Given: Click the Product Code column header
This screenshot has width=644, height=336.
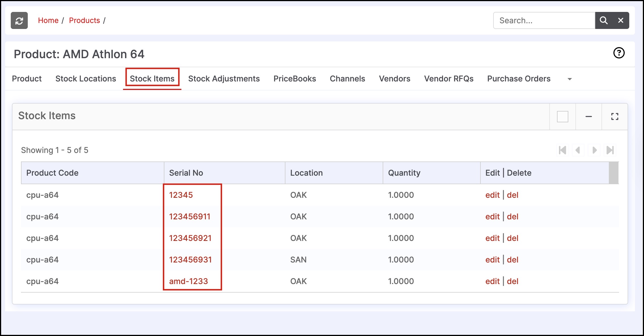Looking at the screenshot, I should (93, 173).
